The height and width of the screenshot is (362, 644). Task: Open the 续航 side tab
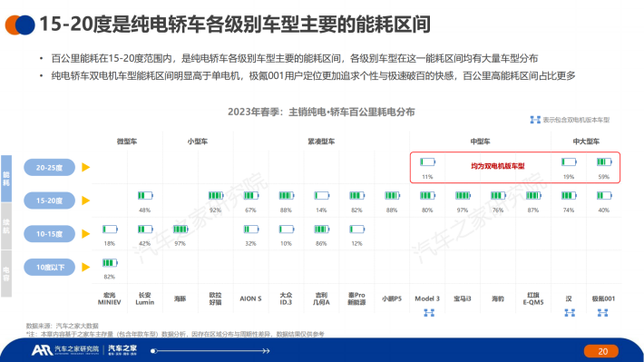[x=6, y=226]
